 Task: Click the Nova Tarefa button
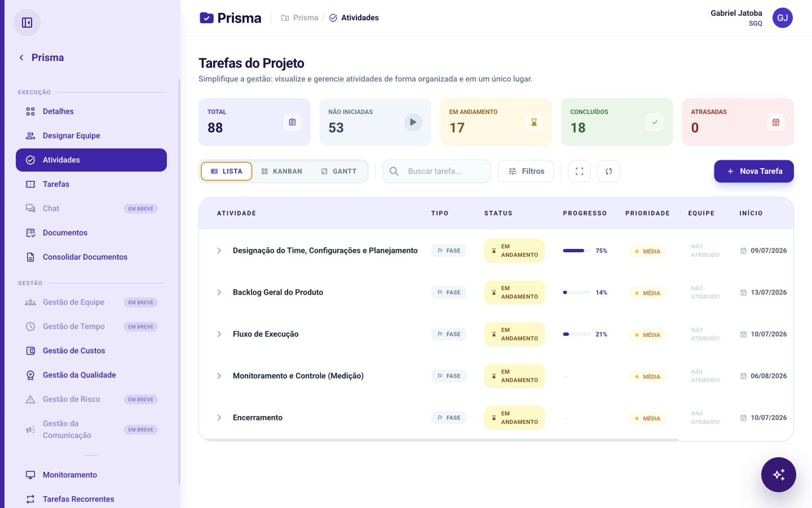tap(754, 171)
